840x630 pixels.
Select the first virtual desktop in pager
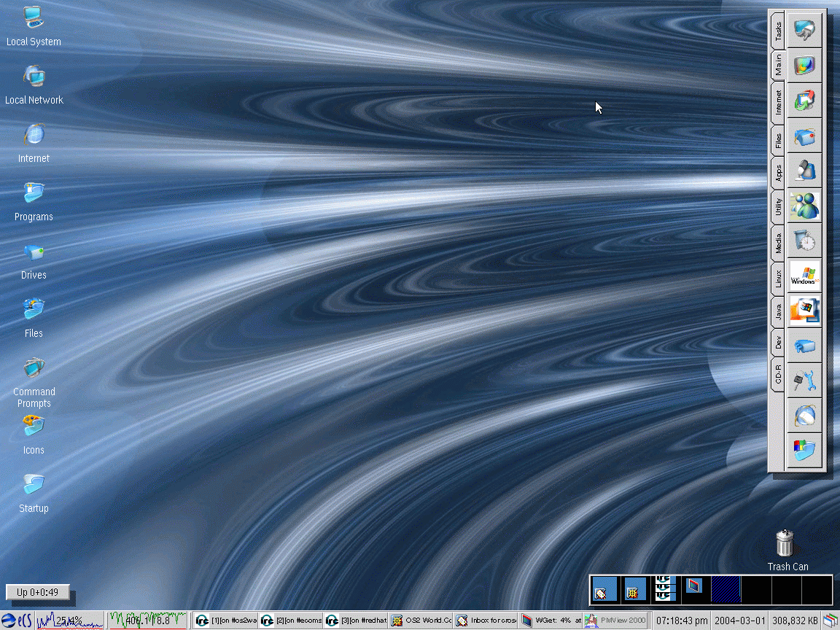click(604, 589)
